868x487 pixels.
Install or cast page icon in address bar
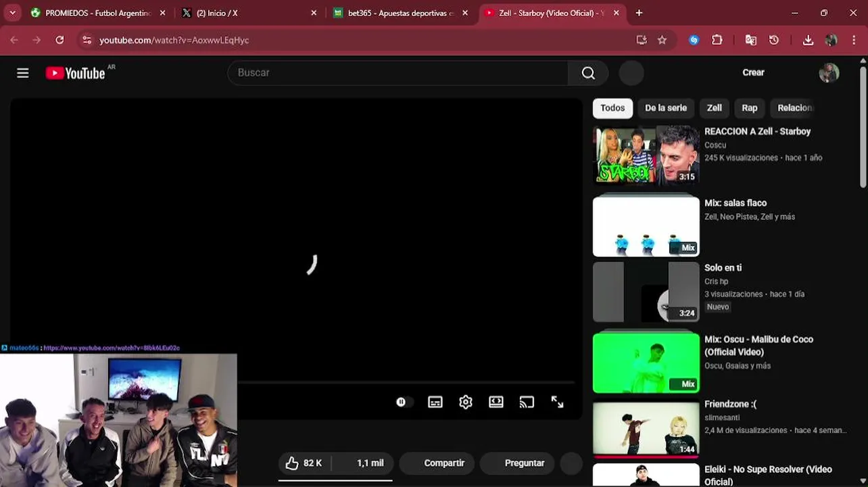(x=642, y=41)
